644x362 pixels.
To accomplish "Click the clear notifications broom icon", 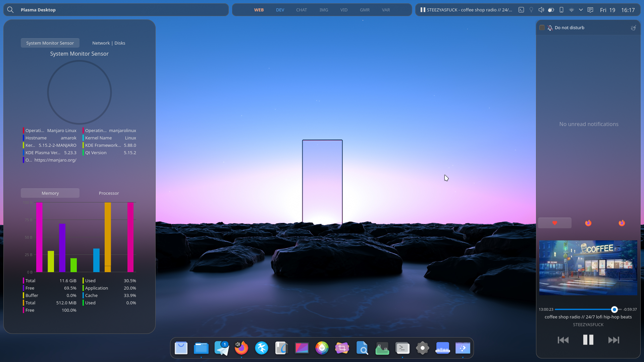I will [633, 28].
